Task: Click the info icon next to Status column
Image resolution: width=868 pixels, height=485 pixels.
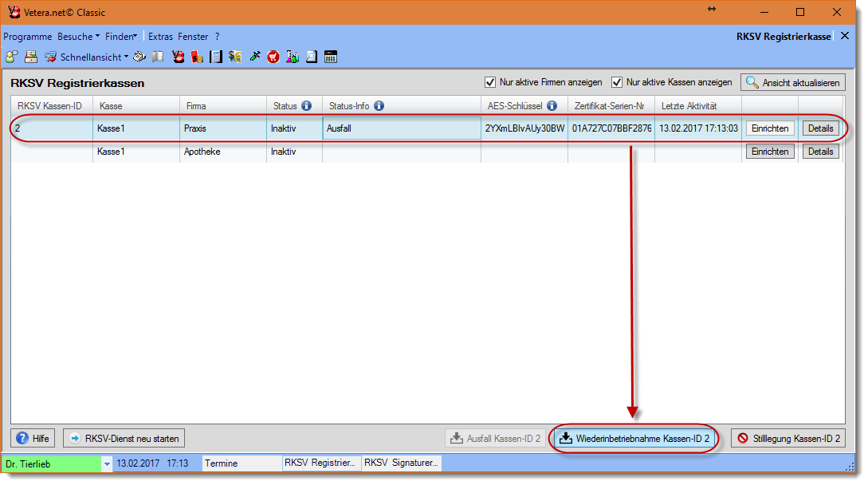Action: (x=306, y=106)
